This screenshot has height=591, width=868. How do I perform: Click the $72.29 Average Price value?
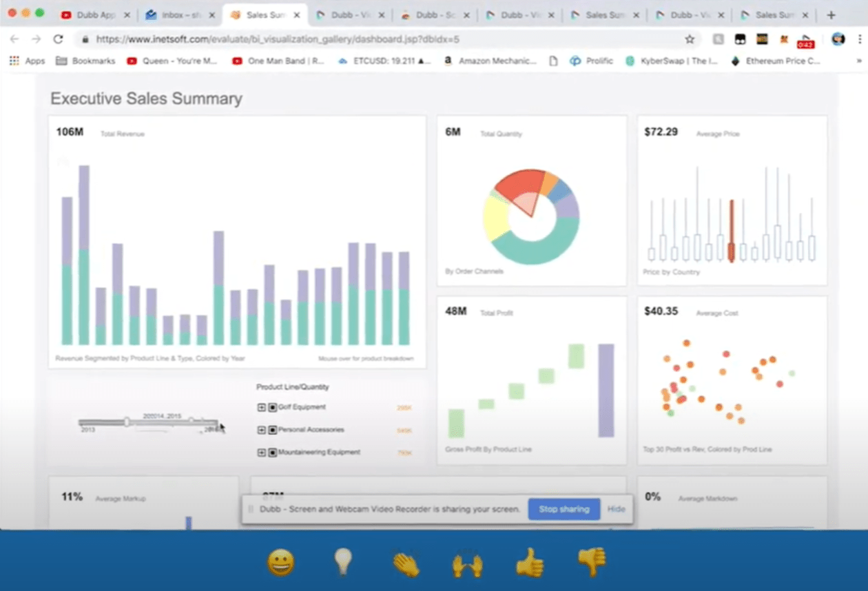pos(661,132)
